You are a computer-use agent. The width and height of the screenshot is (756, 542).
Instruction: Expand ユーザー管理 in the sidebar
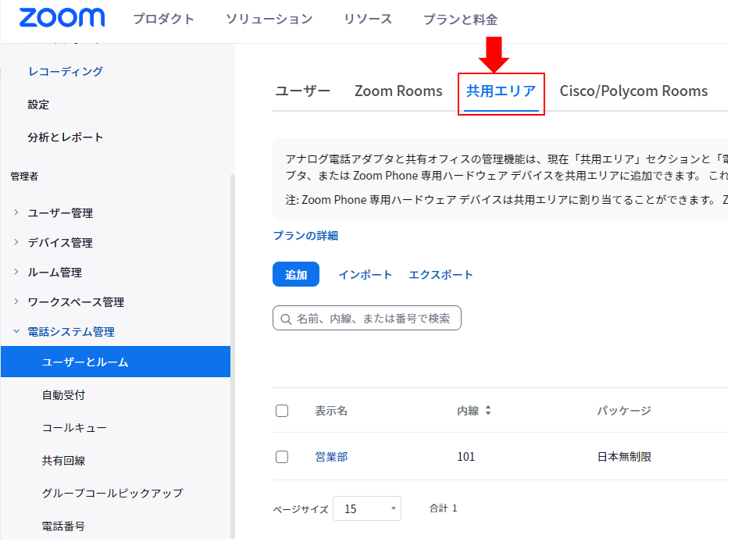(16, 212)
